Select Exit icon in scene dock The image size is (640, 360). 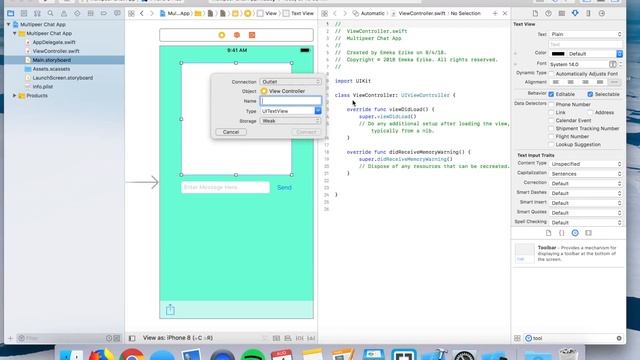252,35
